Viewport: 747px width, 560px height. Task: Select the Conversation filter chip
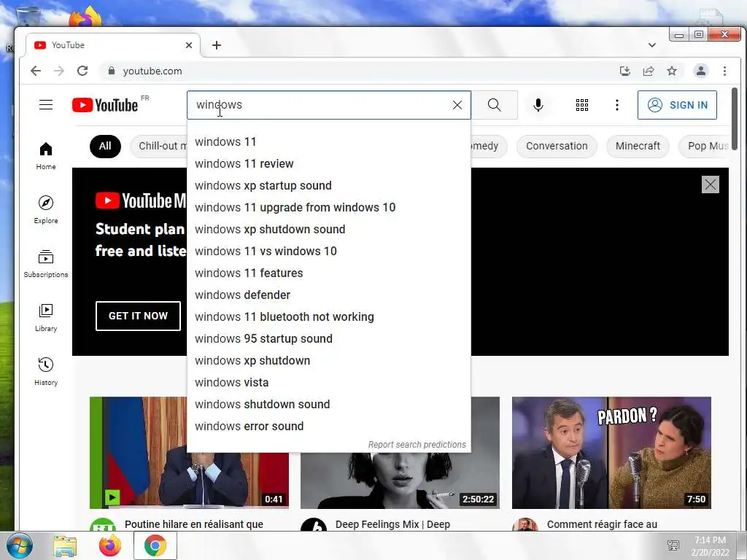pos(557,146)
